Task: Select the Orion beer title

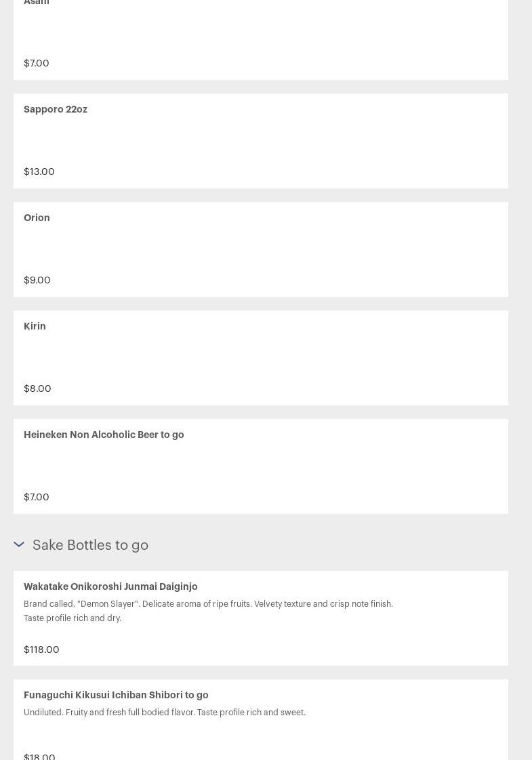Action: pos(37,218)
